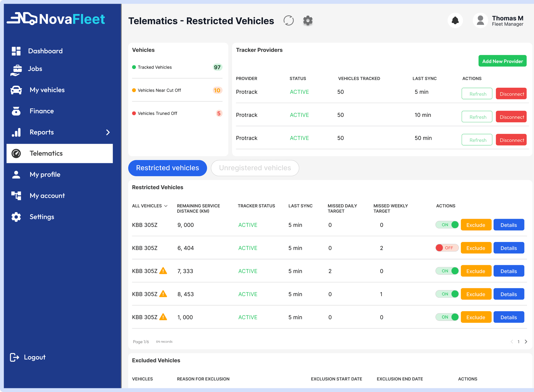The width and height of the screenshot is (534, 392).
Task: Refresh the Protrack provider with 5 min sync
Action: tap(477, 94)
